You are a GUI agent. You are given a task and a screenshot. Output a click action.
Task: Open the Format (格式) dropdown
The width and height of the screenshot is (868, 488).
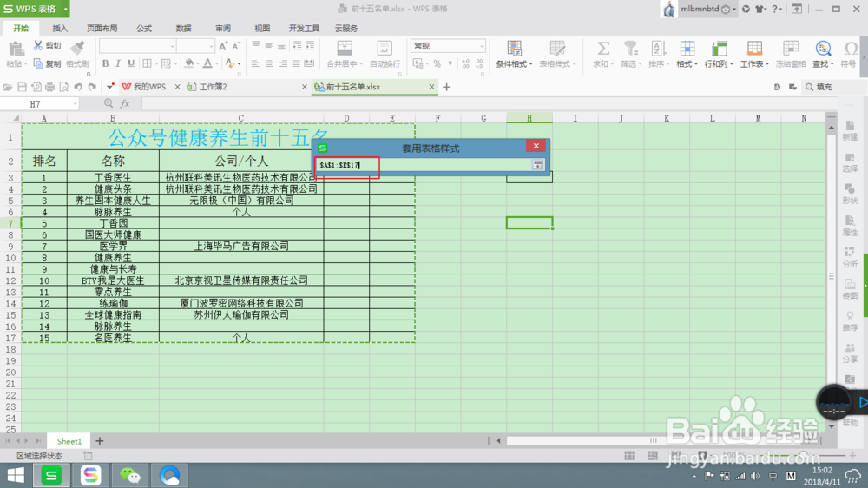pos(687,55)
